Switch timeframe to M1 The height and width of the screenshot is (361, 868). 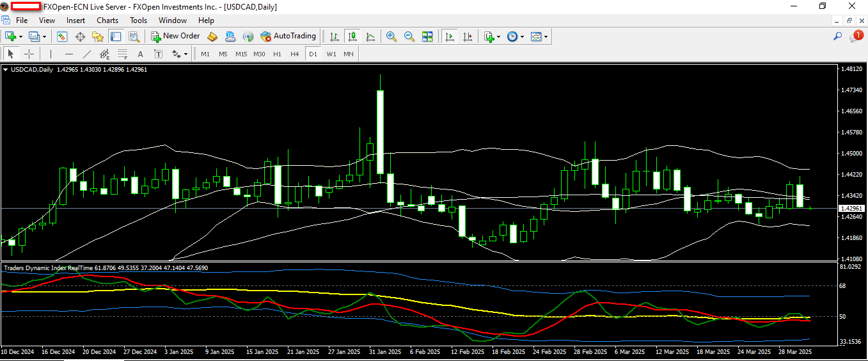205,54
